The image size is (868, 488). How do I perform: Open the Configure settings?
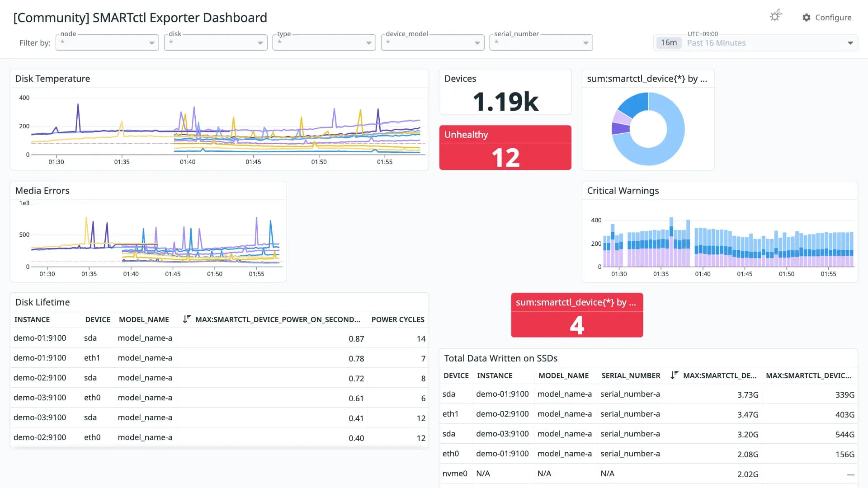pyautogui.click(x=827, y=18)
